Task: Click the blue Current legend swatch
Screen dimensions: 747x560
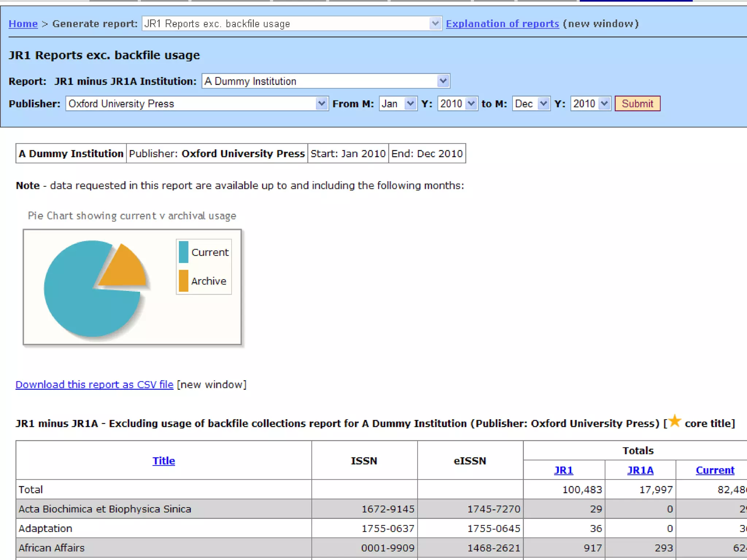Action: [x=183, y=252]
